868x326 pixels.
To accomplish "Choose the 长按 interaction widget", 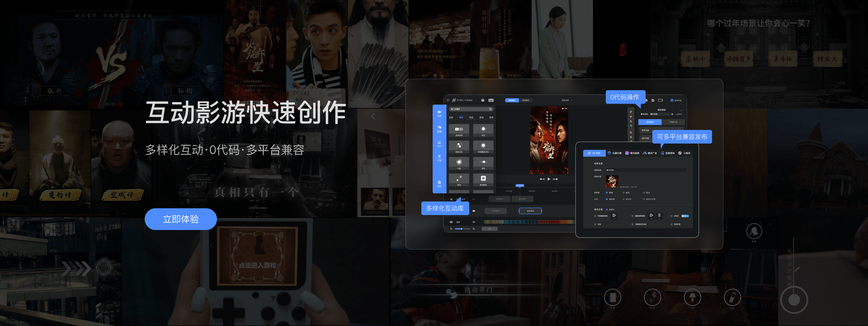I will click(x=459, y=163).
